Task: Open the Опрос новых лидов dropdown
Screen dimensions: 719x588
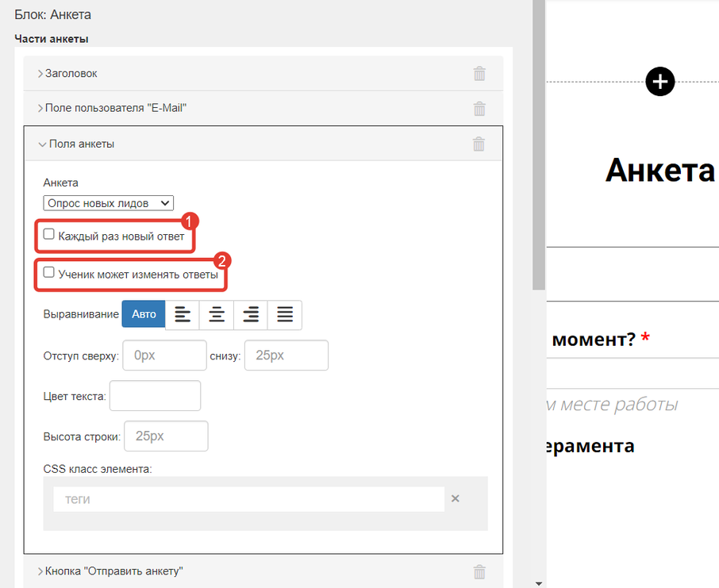Action: click(x=108, y=203)
